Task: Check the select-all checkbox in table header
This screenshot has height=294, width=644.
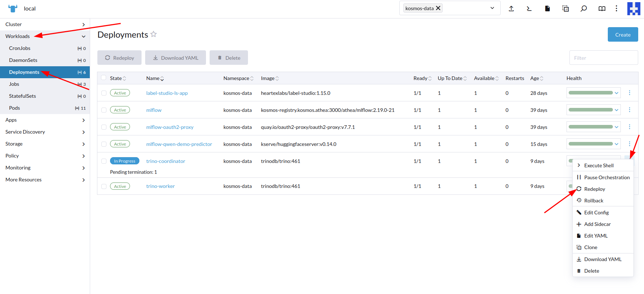Action: pos(104,78)
